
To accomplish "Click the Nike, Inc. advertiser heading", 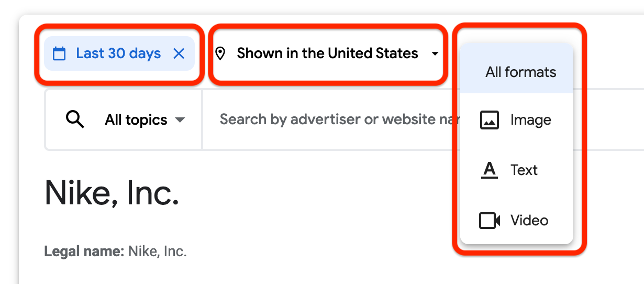I will pyautogui.click(x=112, y=193).
